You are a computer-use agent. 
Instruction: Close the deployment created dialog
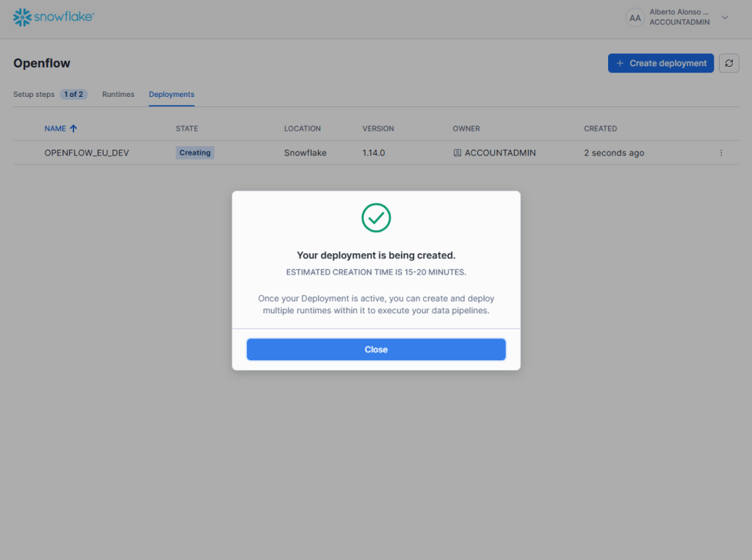[x=376, y=349]
